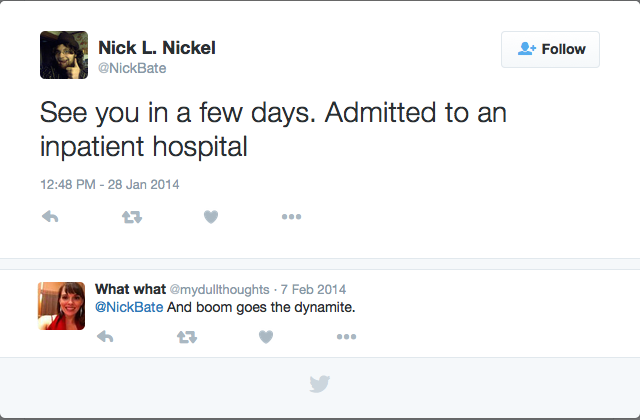Image resolution: width=640 pixels, height=420 pixels.
Task: Open the 12:48 PM - 28 Jan 2014 timestamp
Action: point(110,184)
